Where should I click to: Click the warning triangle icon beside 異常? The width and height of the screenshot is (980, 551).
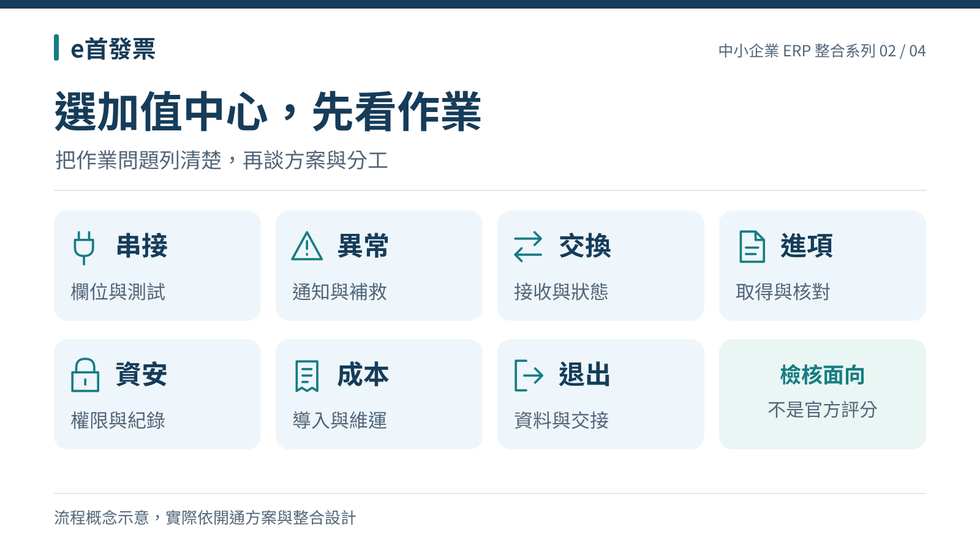(307, 246)
